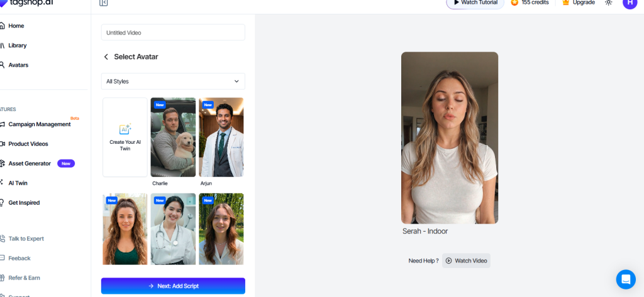Select the doctor with stethoscope avatar

[x=173, y=229]
